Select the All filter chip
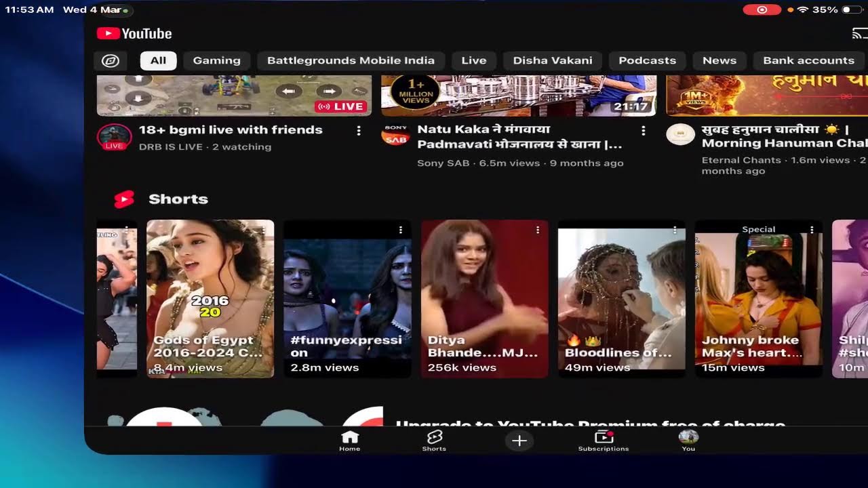 [159, 60]
